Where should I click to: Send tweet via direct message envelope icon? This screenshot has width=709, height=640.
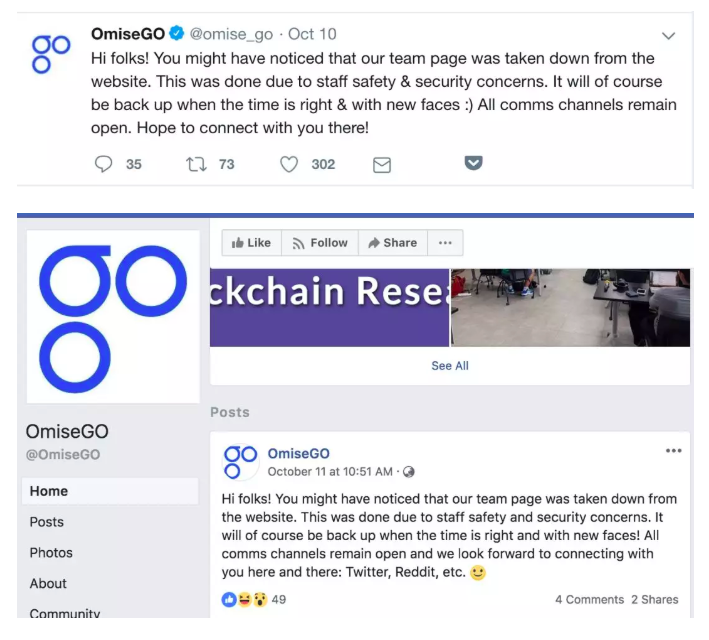pos(382,165)
